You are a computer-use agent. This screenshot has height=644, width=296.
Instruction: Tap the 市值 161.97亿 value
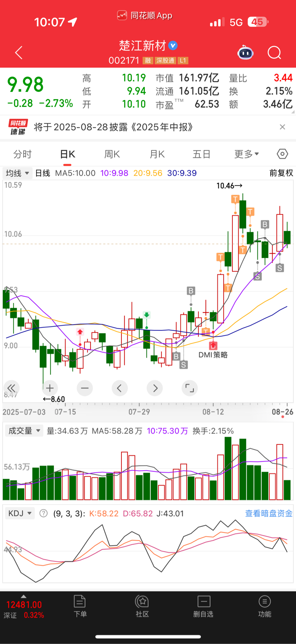click(187, 78)
